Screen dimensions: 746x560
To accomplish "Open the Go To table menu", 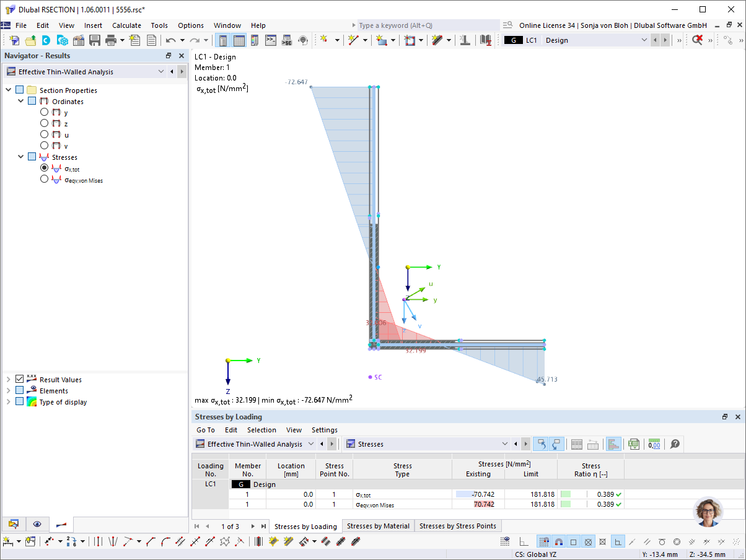I will coord(206,430).
